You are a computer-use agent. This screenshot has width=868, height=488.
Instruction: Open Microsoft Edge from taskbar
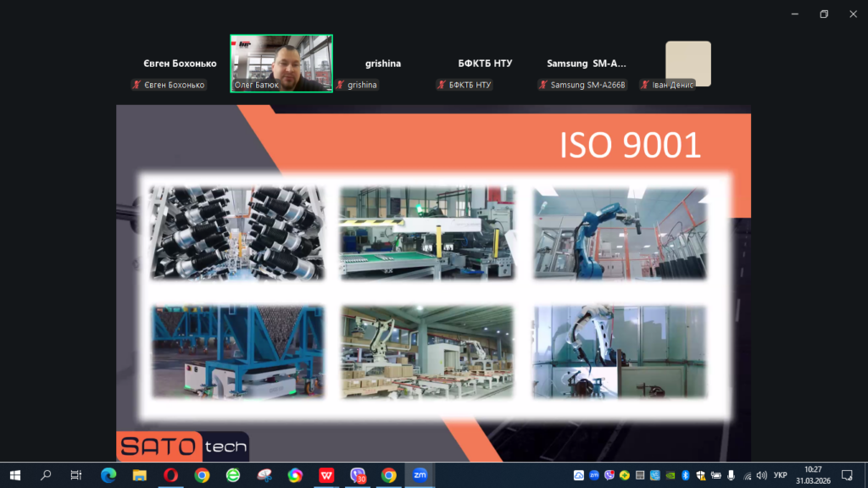[x=108, y=475]
